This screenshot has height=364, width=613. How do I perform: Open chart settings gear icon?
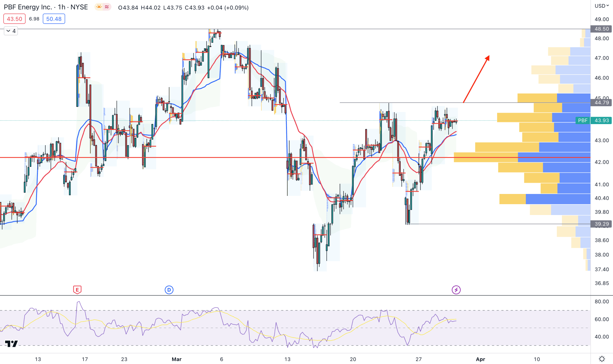coord(602,359)
